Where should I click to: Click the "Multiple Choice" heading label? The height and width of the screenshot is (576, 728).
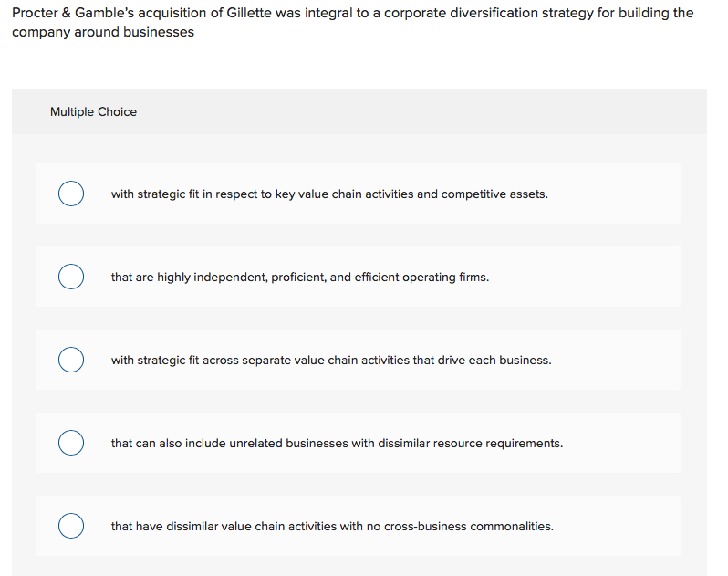coord(93,111)
